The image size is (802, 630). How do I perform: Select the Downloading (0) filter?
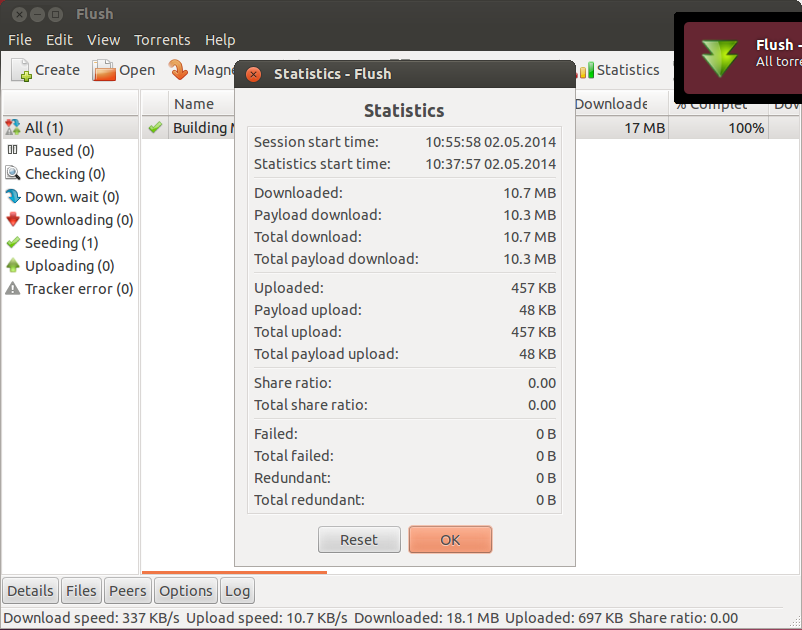71,220
